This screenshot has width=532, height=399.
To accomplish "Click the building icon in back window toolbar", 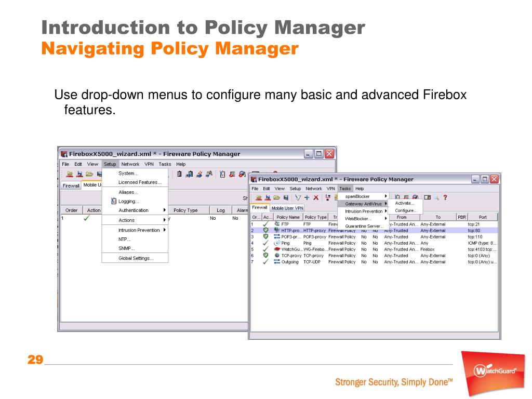I will (179, 174).
